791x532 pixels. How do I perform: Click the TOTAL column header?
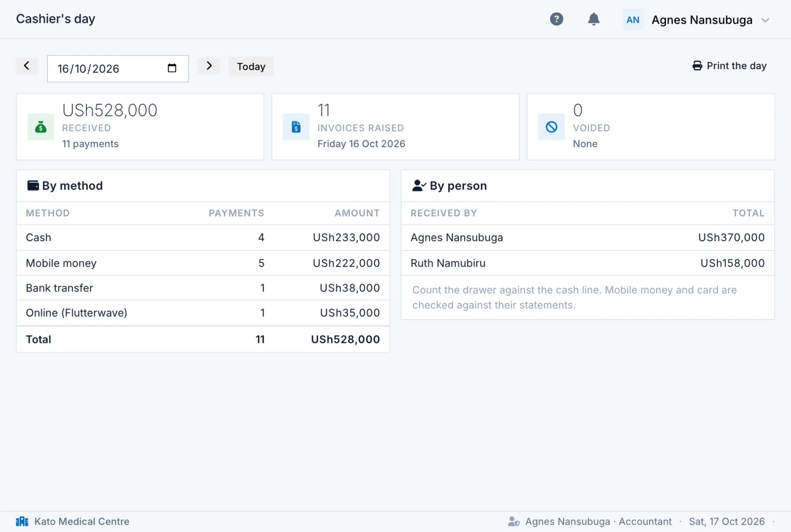click(748, 213)
